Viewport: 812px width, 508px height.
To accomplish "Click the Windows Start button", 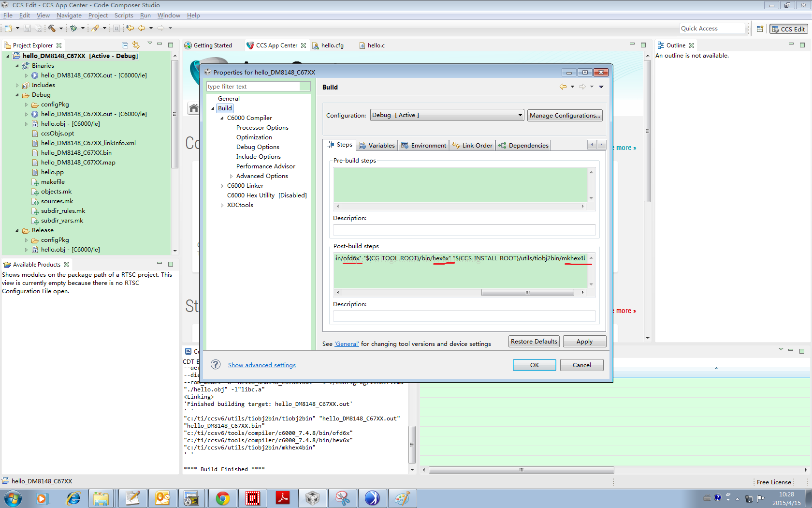I will click(13, 498).
